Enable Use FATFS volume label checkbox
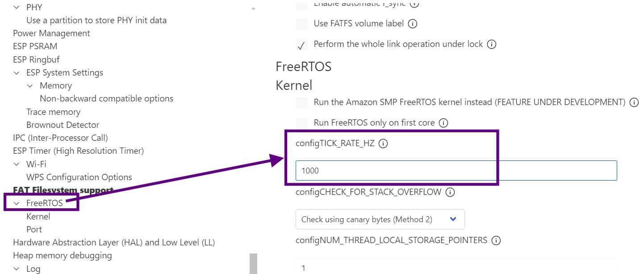The width and height of the screenshot is (644, 274). pyautogui.click(x=302, y=24)
